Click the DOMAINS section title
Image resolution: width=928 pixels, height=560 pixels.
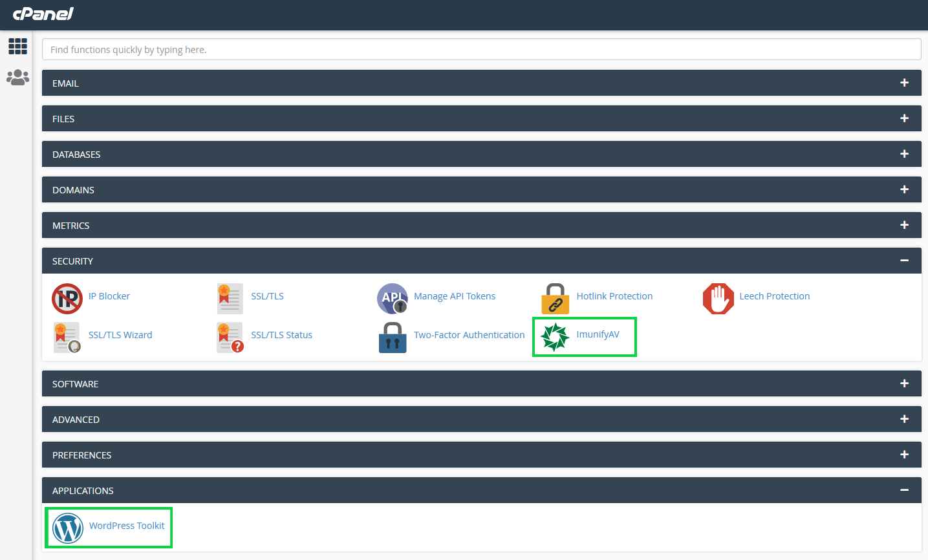tap(73, 190)
